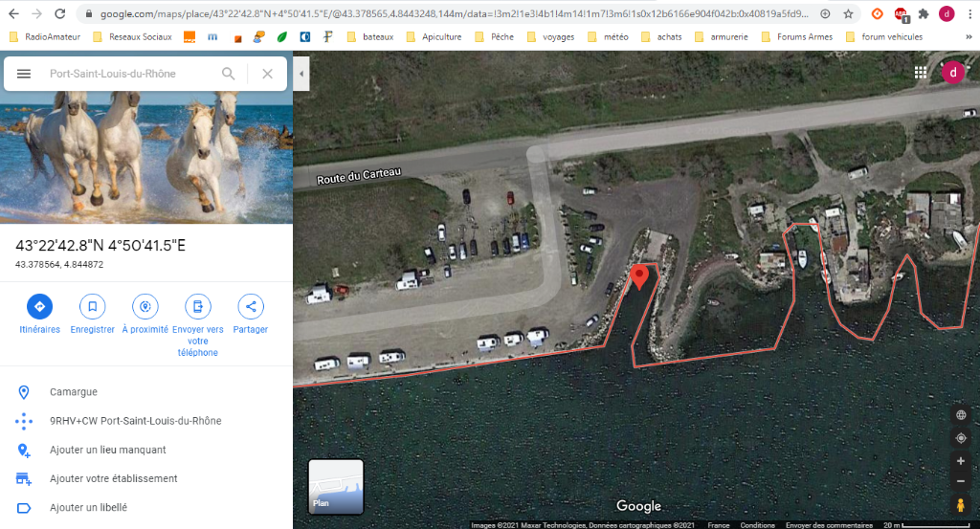Click Ajouter un lieu manquant
980x529 pixels.
pos(107,450)
